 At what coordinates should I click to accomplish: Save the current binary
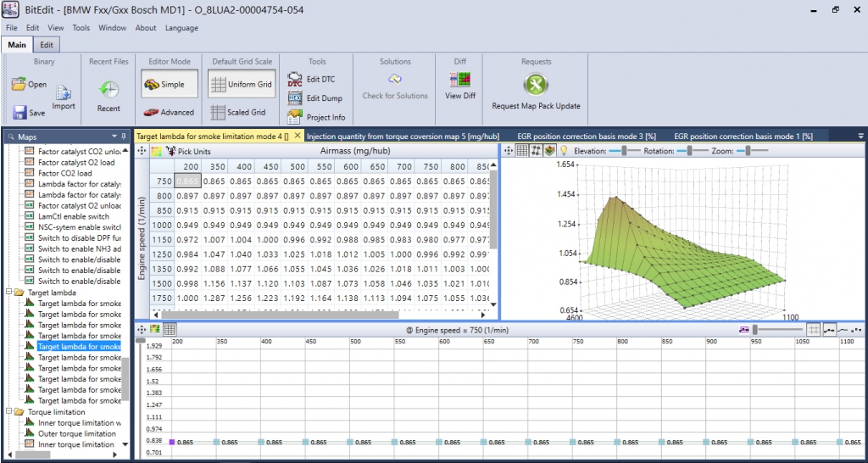point(29,113)
